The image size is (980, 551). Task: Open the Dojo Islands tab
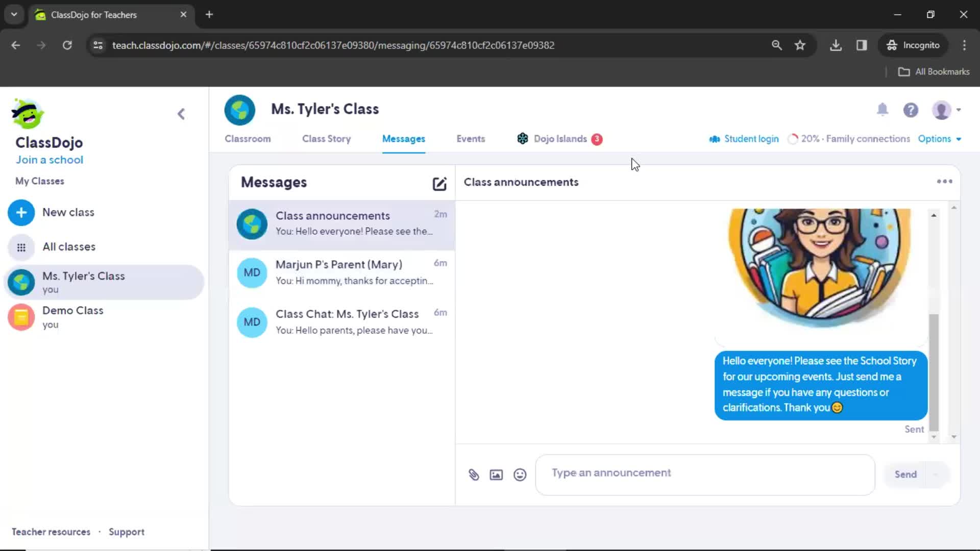(560, 139)
